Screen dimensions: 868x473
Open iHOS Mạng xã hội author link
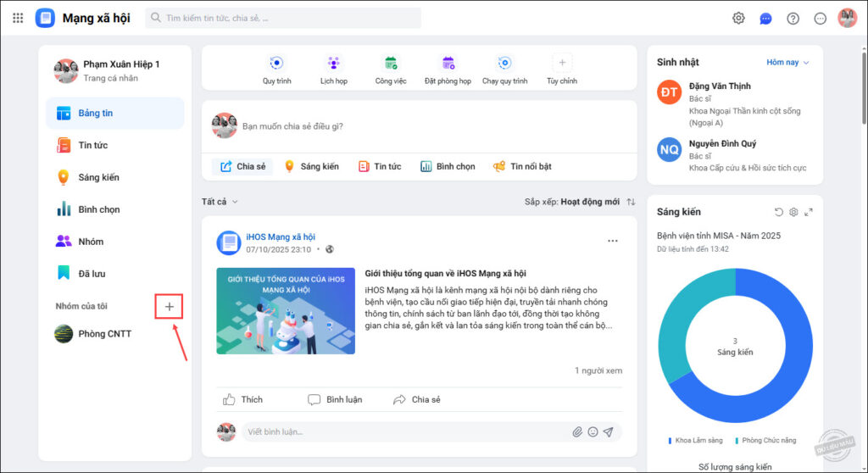281,236
